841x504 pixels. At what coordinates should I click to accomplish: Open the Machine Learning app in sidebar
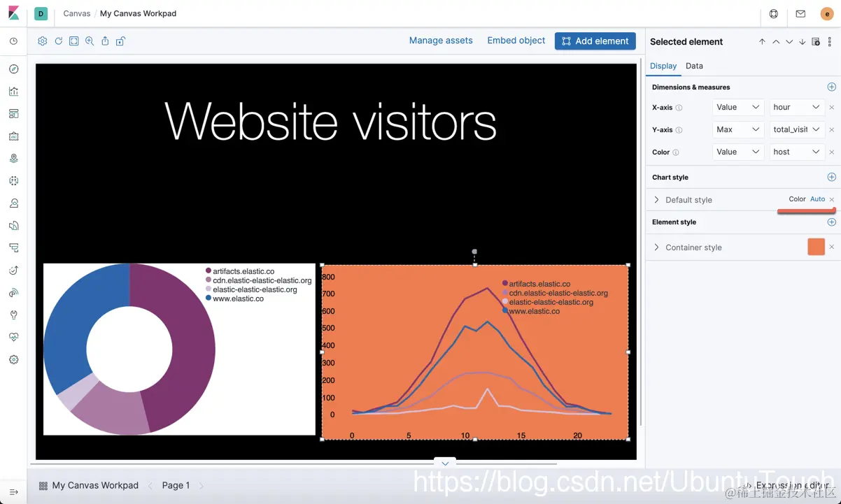pos(13,181)
